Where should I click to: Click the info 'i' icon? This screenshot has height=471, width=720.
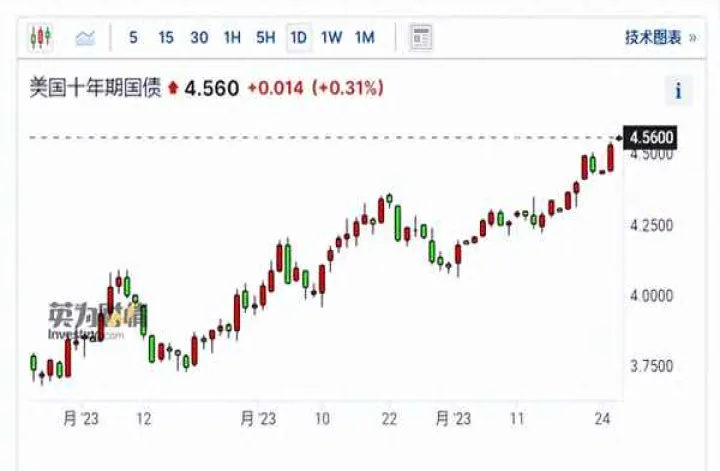pos(679,91)
